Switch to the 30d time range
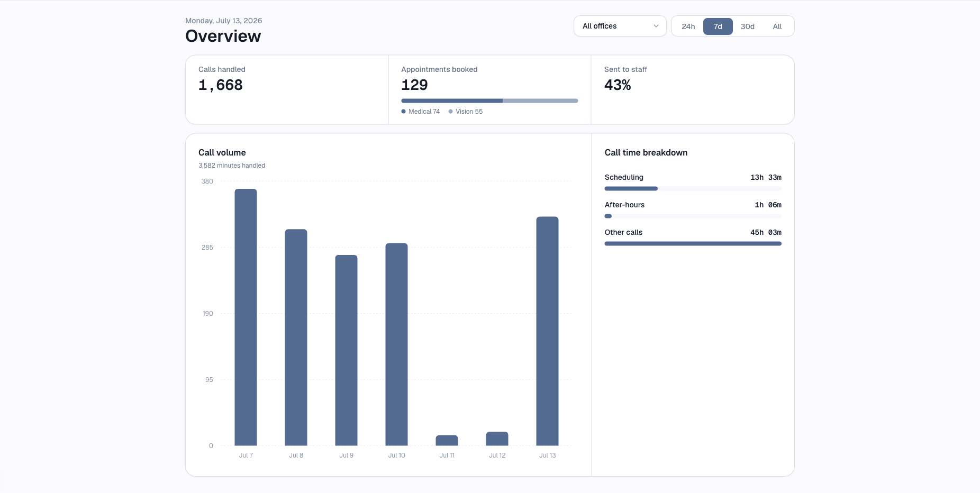This screenshot has height=493, width=980. coord(747,26)
